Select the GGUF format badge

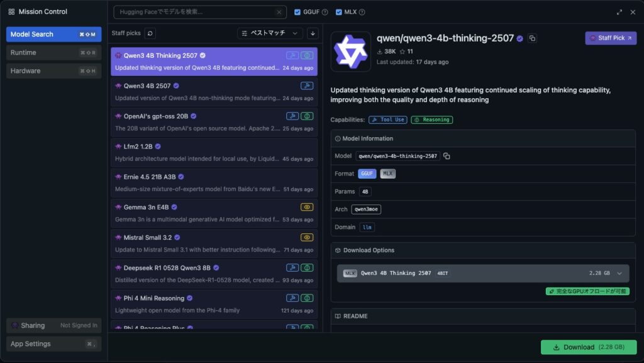click(367, 174)
